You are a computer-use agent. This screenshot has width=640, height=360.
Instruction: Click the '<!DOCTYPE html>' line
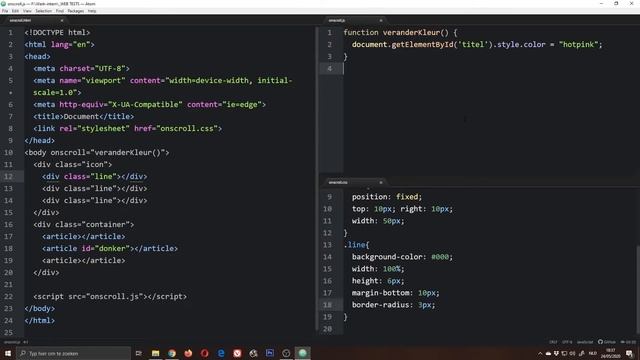point(57,33)
